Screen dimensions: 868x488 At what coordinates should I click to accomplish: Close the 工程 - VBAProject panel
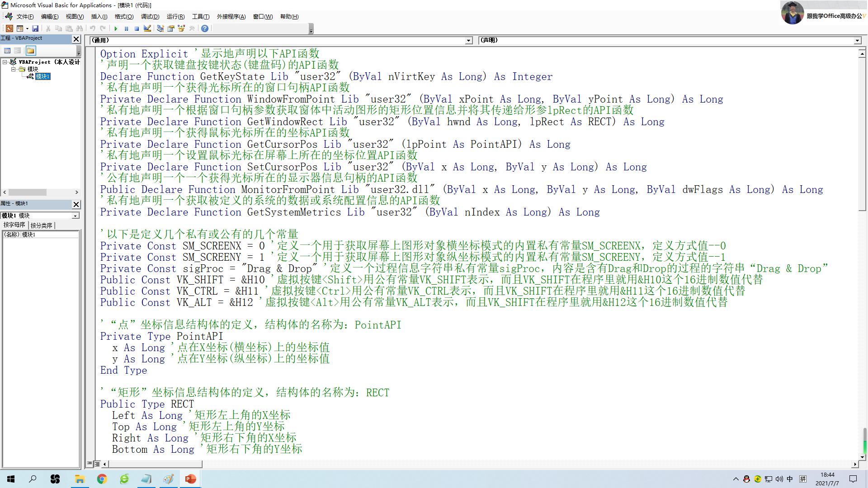76,39
